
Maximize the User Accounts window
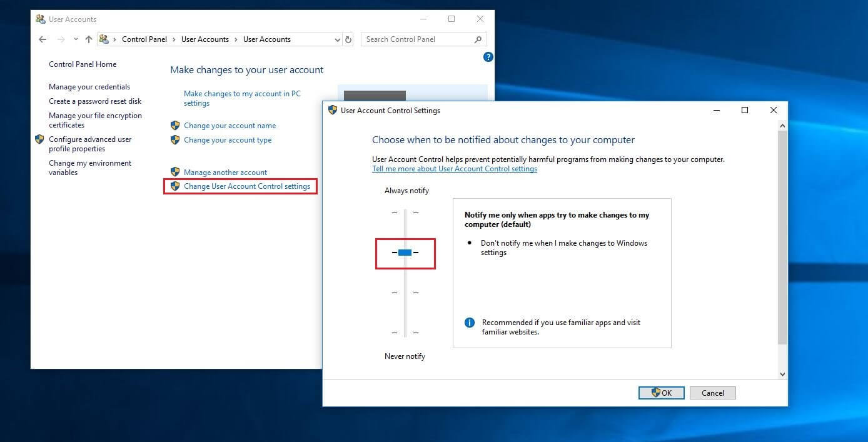(452, 19)
